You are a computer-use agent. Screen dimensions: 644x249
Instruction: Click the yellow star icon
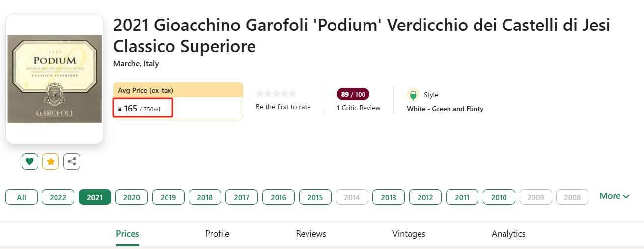pyautogui.click(x=51, y=161)
